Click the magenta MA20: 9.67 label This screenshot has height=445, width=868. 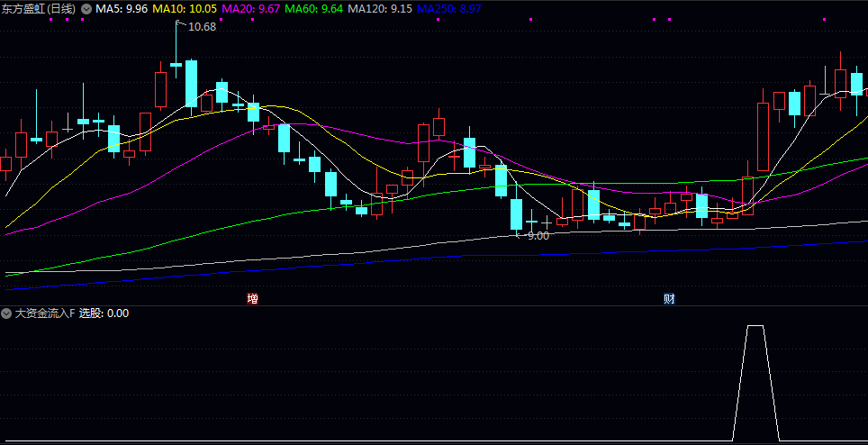[250, 8]
